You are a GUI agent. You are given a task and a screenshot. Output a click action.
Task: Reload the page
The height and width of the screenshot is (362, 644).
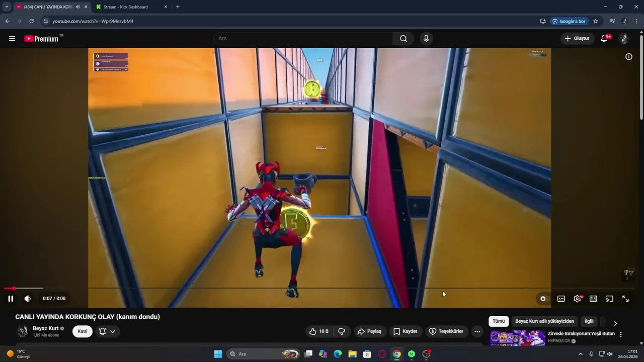(x=31, y=21)
